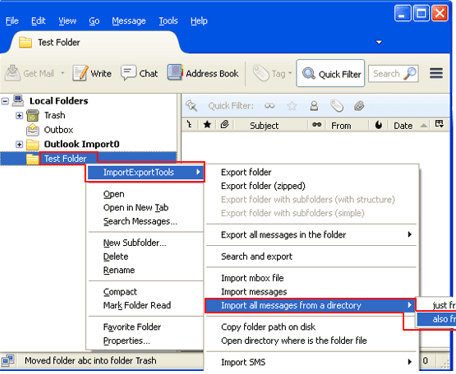456x374 pixels.
Task: Open the ImportExportTools submenu
Action: (145, 172)
